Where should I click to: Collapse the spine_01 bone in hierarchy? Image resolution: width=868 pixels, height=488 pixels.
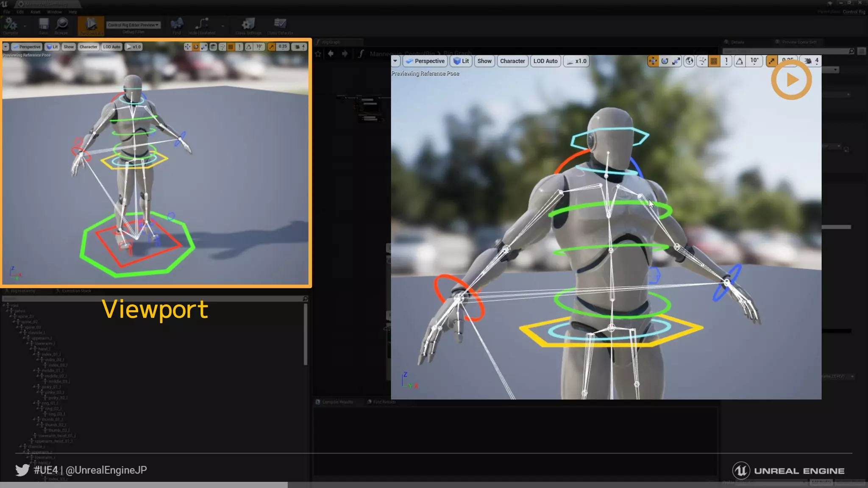coord(11,316)
